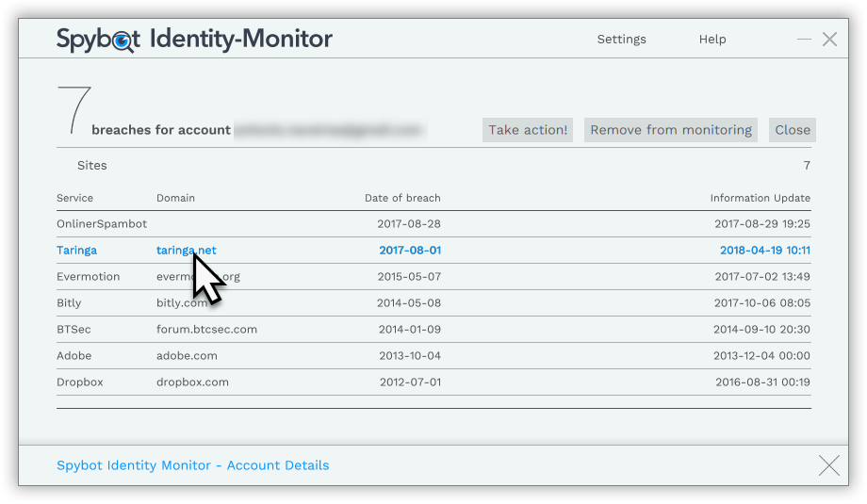Click the bitly.com domain cell
867x504 pixels.
click(x=182, y=302)
